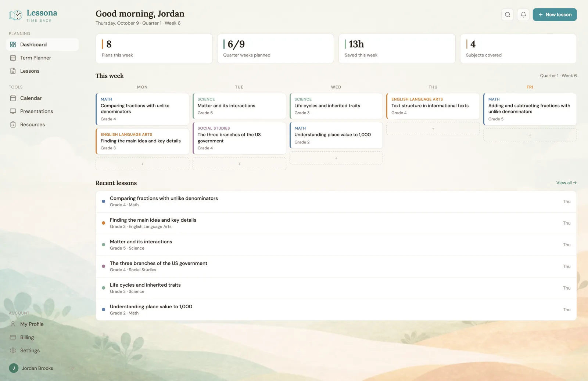
Task: Open Thursday's Text structure in informational texts card
Action: click(433, 106)
